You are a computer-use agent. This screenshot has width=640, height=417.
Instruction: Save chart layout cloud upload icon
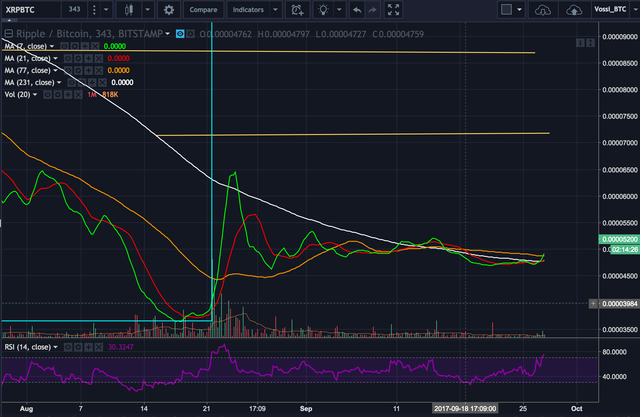coord(574,10)
